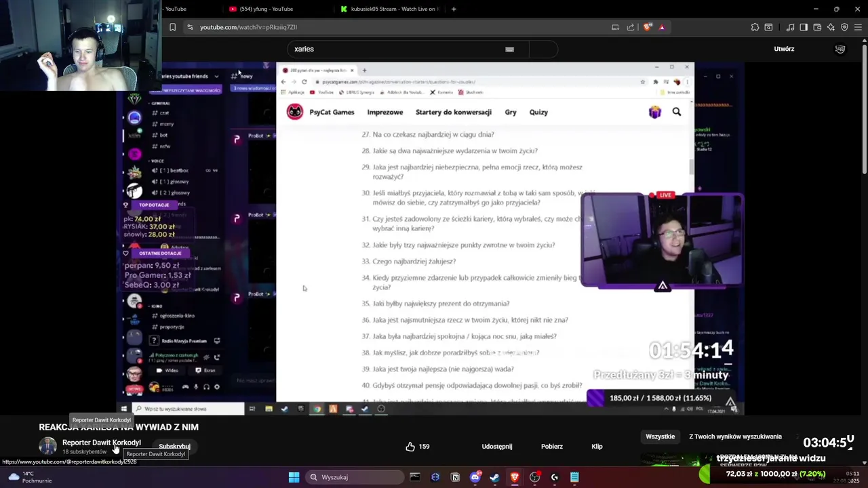
Task: Open Notion from the taskbar
Action: [x=455, y=477]
